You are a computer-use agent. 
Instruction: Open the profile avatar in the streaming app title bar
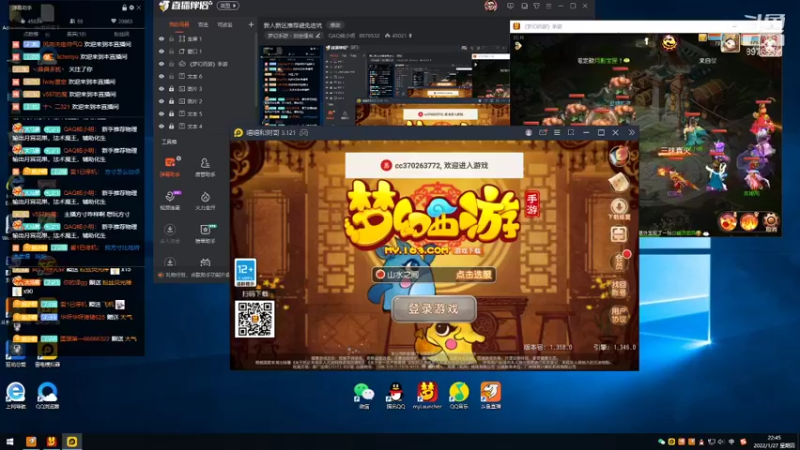point(490,6)
